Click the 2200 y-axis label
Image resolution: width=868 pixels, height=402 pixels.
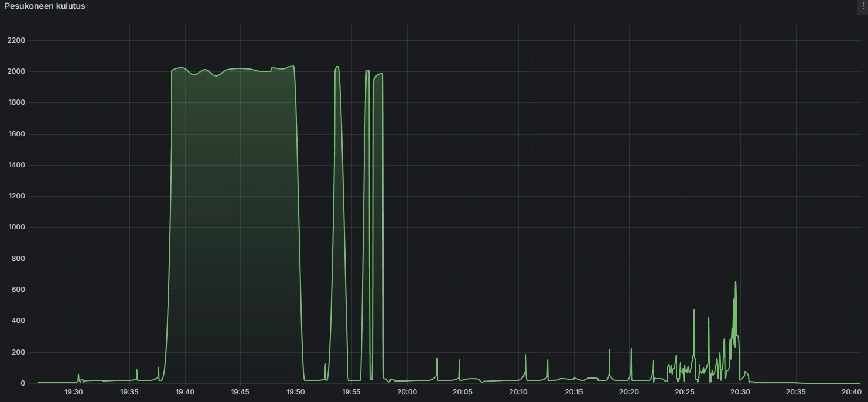click(x=16, y=40)
